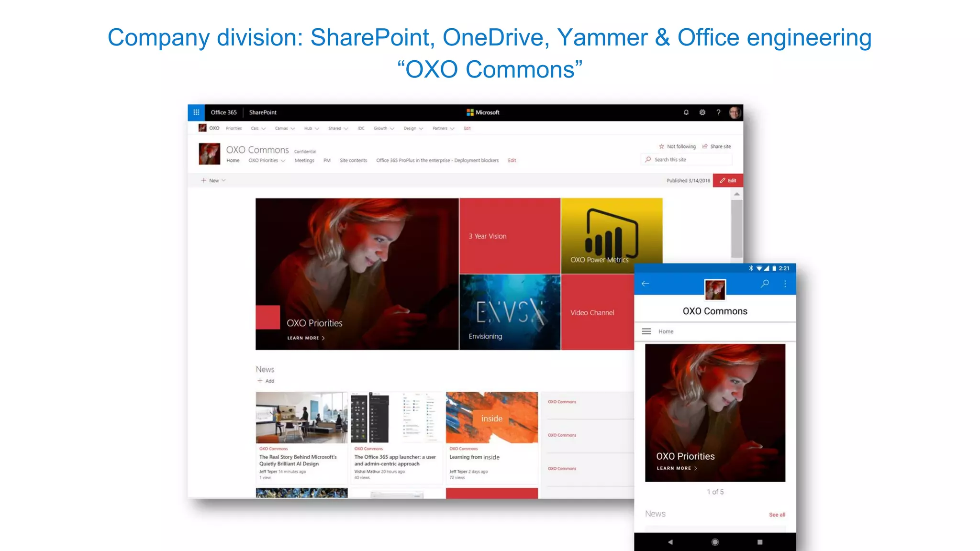Image resolution: width=980 pixels, height=551 pixels.
Task: Open the settings gear in SharePoint header
Action: [702, 112]
